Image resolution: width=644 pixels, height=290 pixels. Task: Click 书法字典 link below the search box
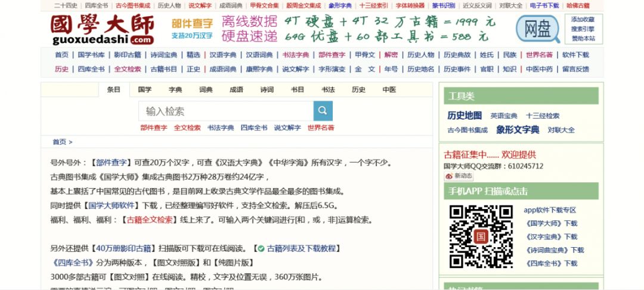click(221, 128)
